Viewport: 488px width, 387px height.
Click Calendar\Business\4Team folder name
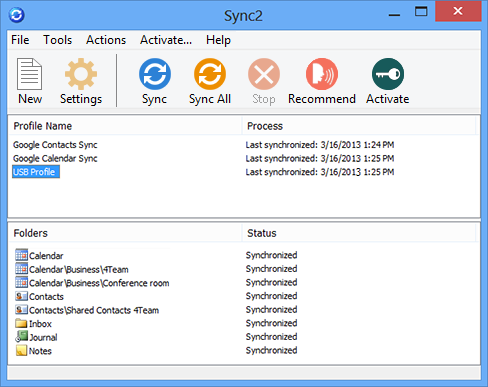tap(79, 269)
